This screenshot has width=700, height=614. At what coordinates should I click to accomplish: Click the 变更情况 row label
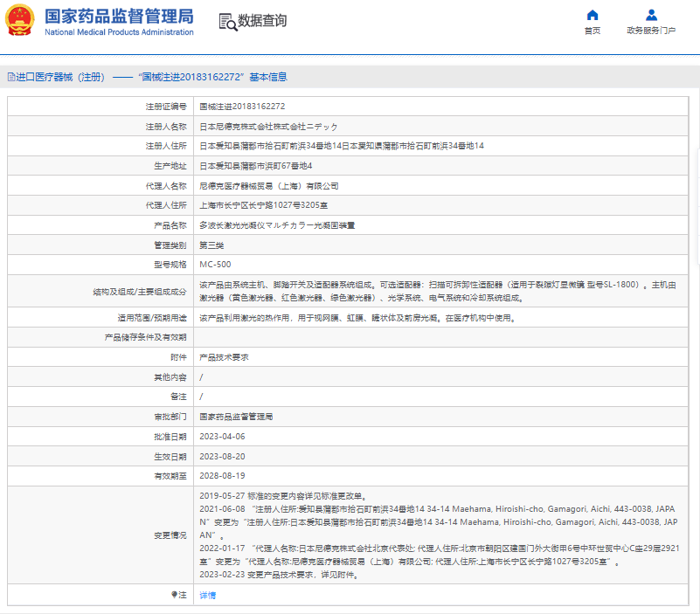click(170, 535)
